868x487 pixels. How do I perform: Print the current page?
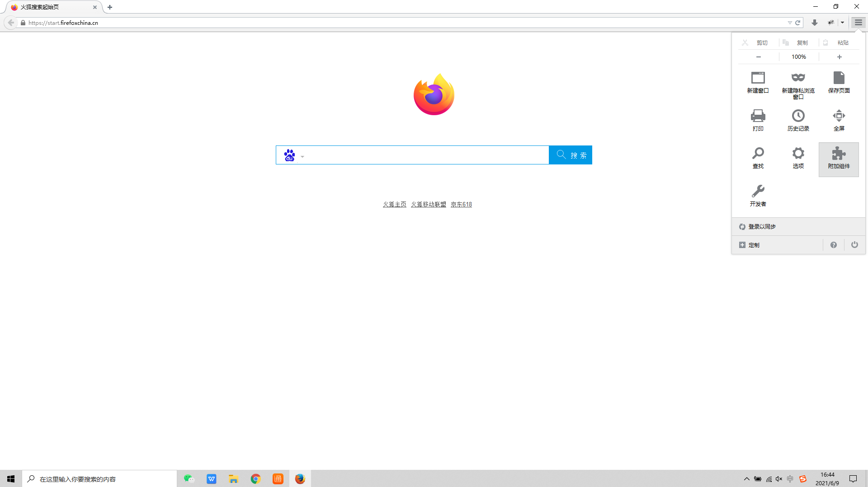point(758,120)
